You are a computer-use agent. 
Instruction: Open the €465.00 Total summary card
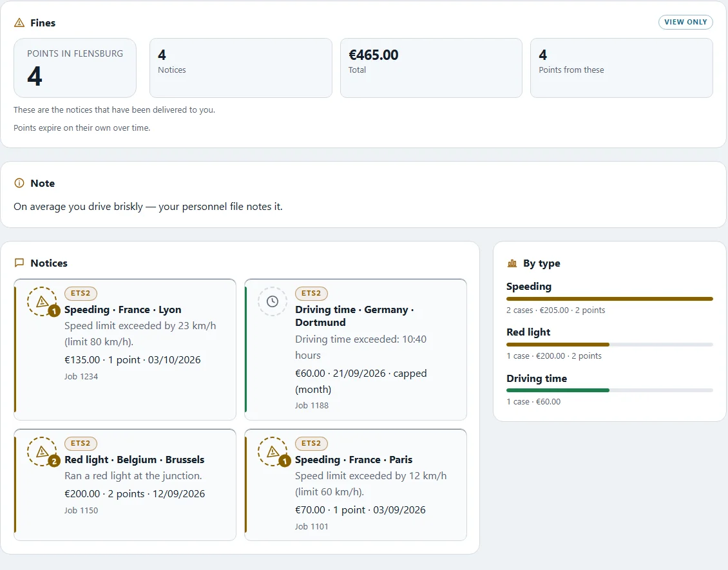click(431, 68)
